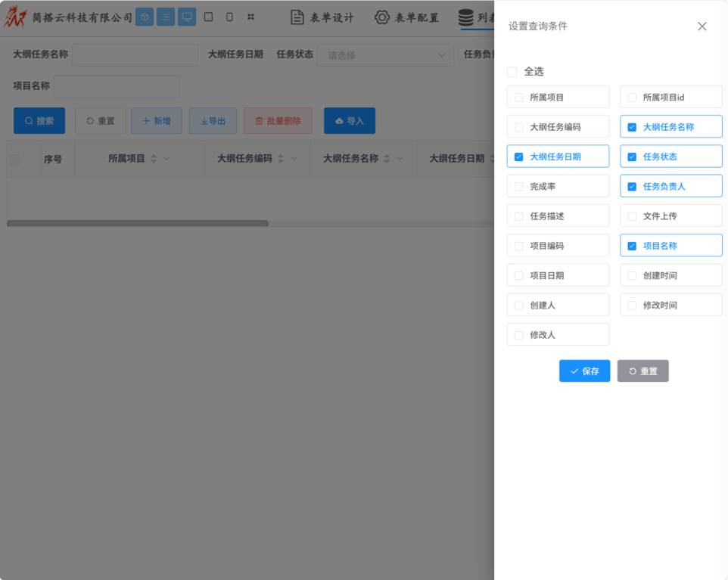The image size is (728, 580).
Task: Click the four-dots grid icon in toolbar
Action: point(251,17)
